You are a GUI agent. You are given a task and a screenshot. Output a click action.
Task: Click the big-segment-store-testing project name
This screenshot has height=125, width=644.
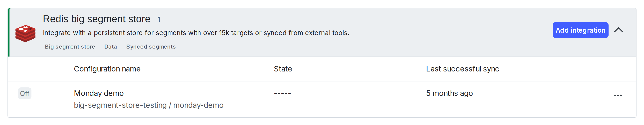click(120, 105)
